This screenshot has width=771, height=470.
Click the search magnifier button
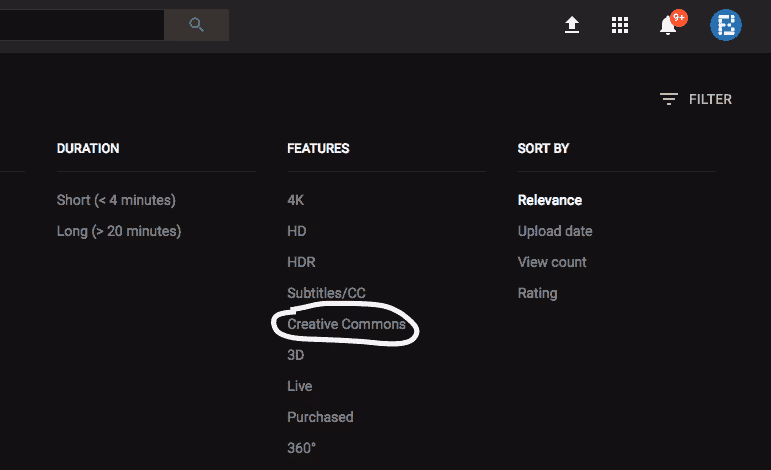pos(196,25)
